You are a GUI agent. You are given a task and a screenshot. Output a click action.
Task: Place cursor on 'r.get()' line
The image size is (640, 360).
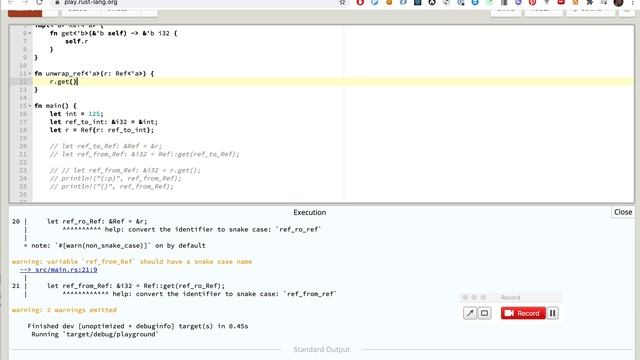63,82
